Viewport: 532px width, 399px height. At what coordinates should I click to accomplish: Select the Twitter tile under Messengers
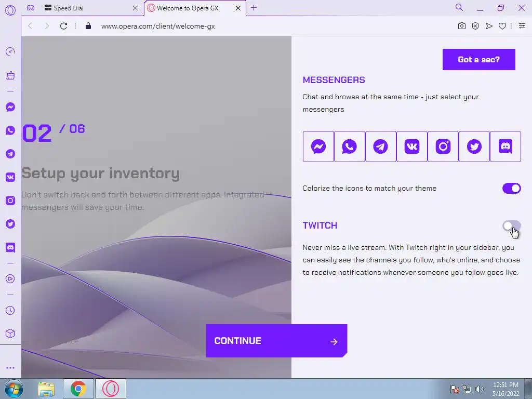coord(474,147)
